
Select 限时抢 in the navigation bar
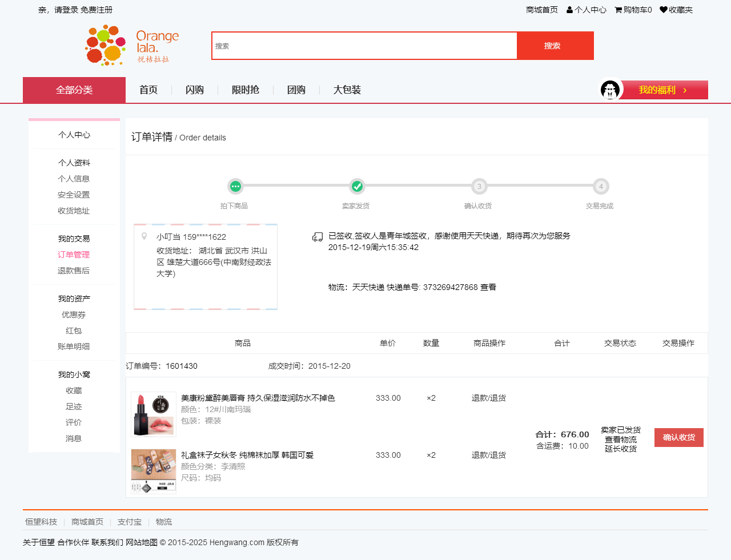246,90
